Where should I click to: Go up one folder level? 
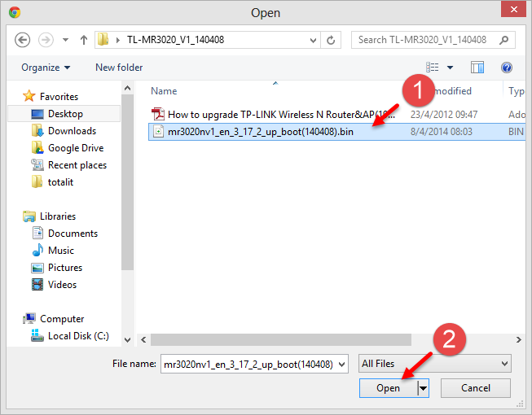[84, 40]
